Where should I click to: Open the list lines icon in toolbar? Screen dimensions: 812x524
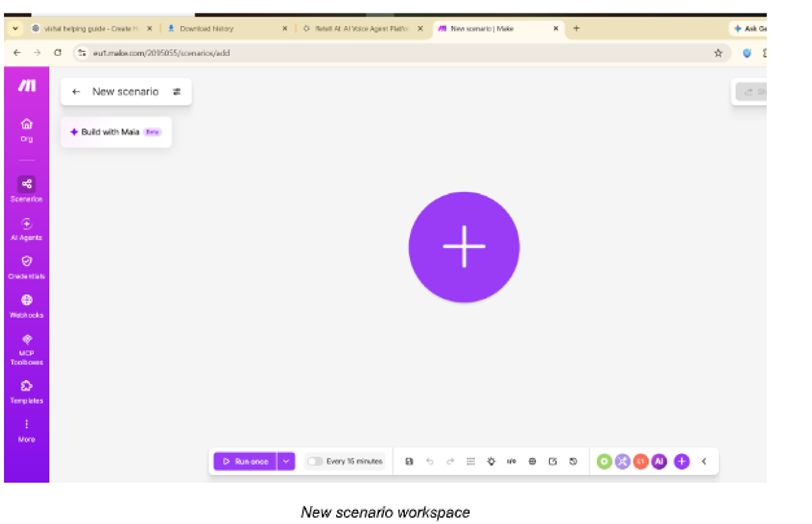470,461
